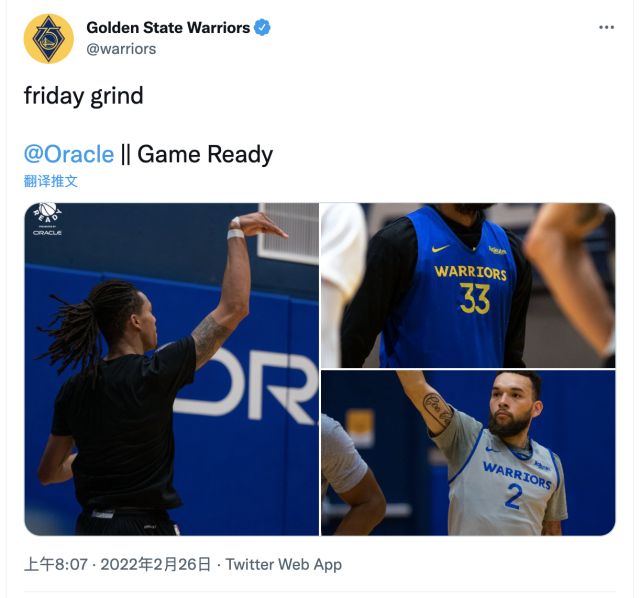Viewport: 641px width, 598px height.
Task: Click the 'friday grind' tweet text
Action: point(84,96)
